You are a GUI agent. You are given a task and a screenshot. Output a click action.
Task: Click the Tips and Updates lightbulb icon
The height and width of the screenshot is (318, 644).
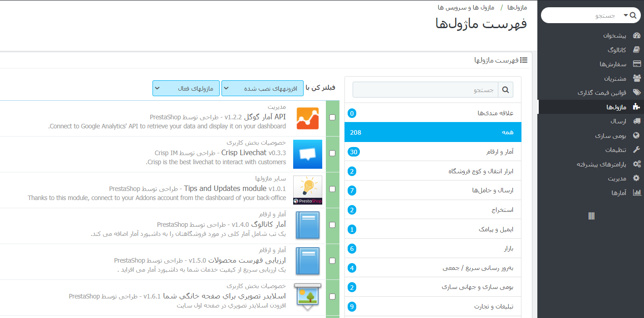[x=308, y=190]
